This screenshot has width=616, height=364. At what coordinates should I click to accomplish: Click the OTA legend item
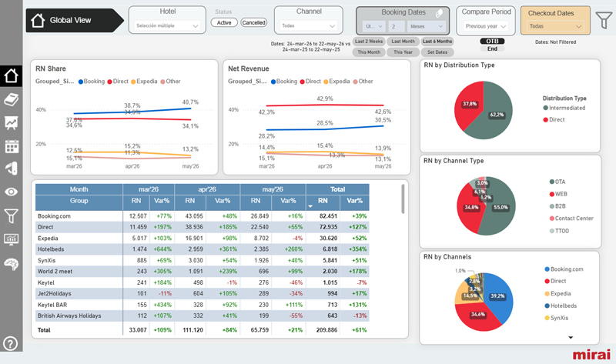557,182
